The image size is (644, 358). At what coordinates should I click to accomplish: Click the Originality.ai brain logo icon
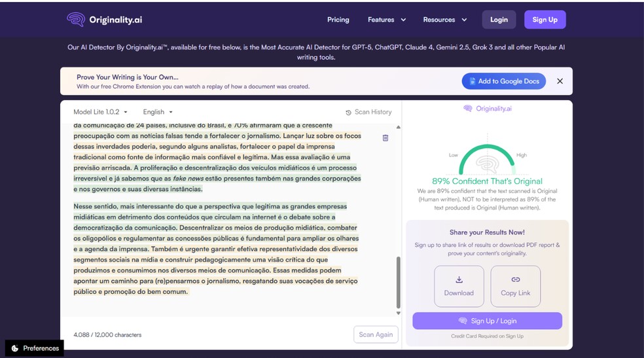click(76, 19)
